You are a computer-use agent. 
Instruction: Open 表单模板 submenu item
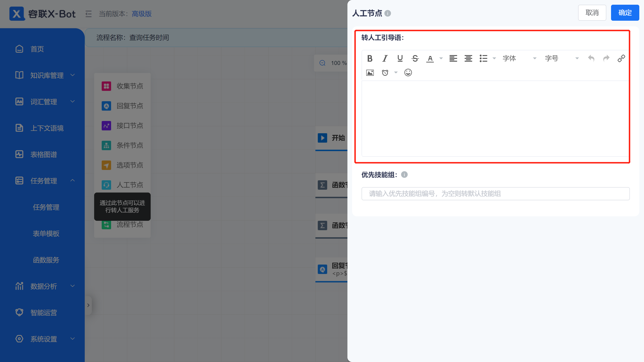click(x=46, y=233)
